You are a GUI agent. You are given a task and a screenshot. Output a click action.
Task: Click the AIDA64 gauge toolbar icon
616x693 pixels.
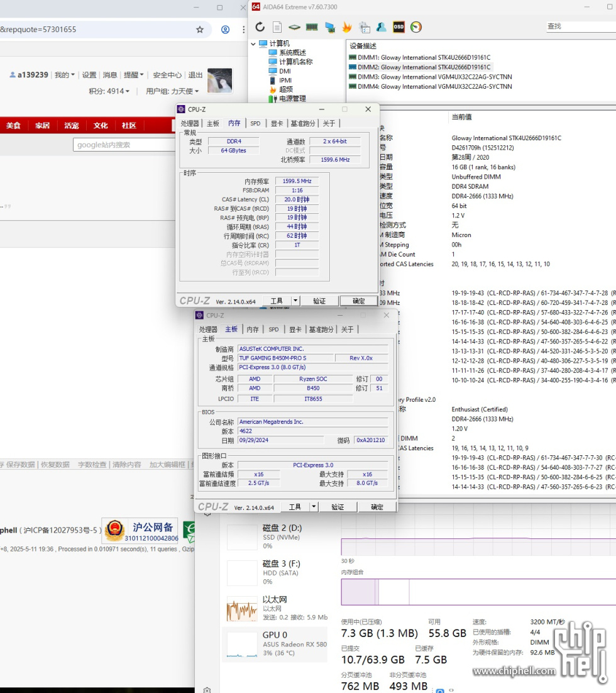point(416,27)
